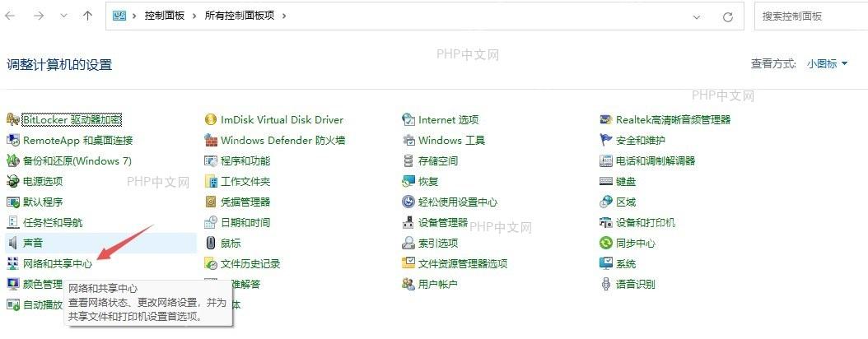Click the 颜色管理 monitor icon

[12, 284]
